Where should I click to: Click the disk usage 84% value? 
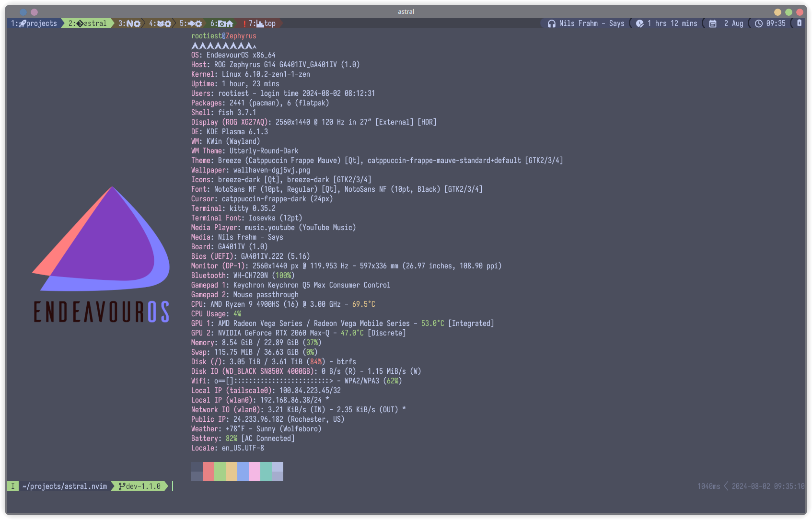coord(316,362)
